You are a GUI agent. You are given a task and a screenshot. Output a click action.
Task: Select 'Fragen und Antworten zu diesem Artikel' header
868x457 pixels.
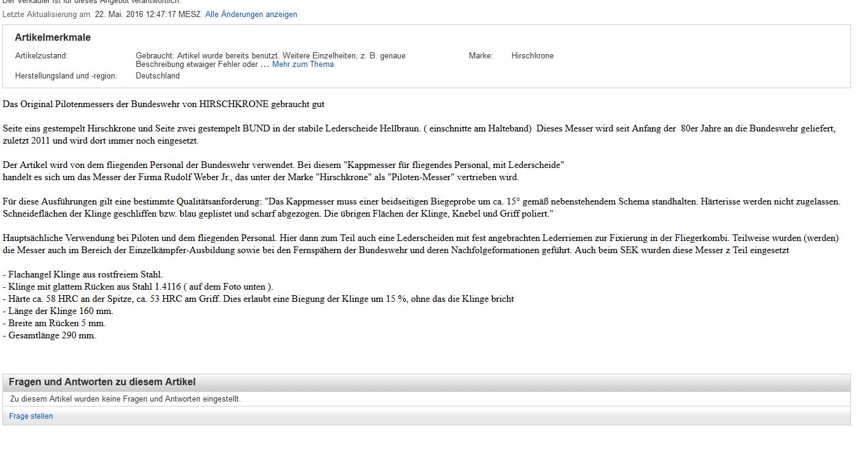pyautogui.click(x=102, y=382)
